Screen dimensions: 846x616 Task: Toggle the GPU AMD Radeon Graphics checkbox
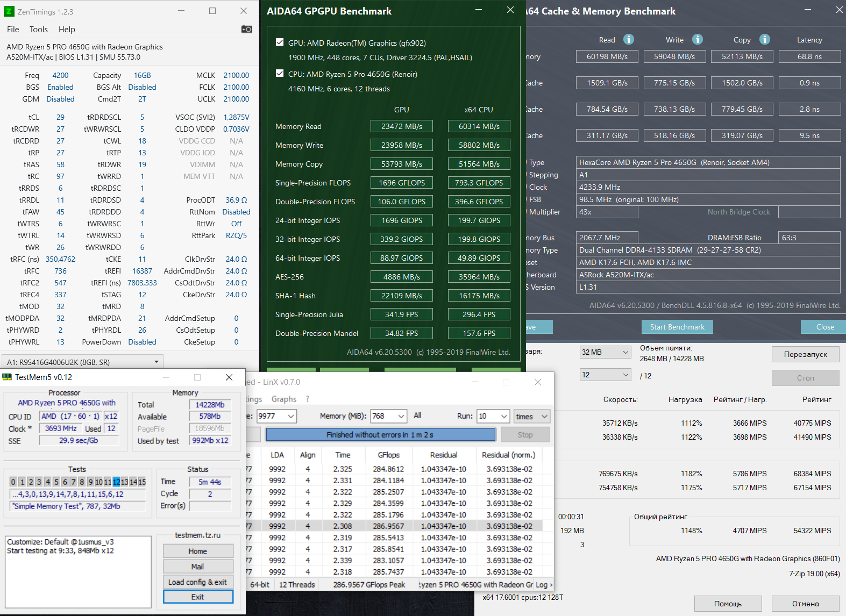point(280,42)
